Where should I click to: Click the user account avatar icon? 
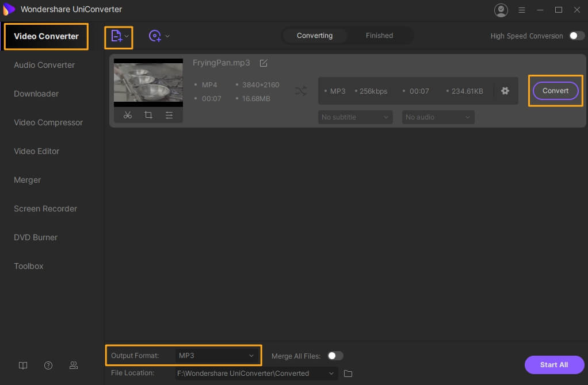click(x=501, y=10)
